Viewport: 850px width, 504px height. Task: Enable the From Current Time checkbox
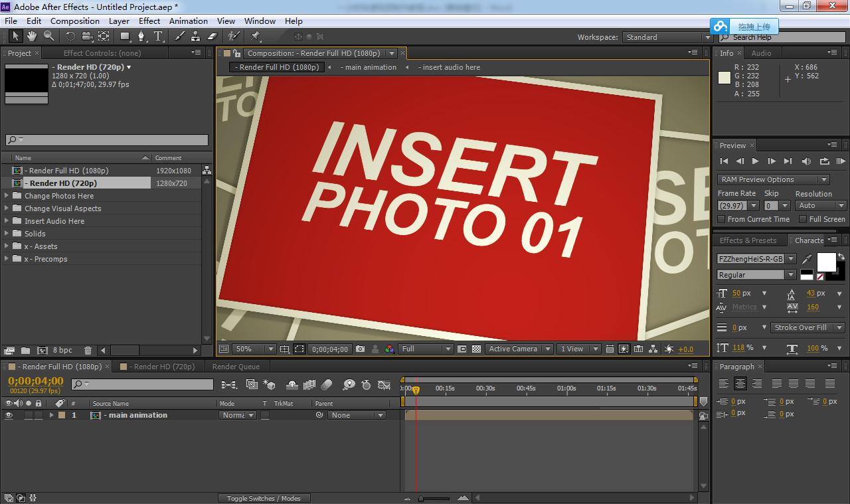coord(721,219)
